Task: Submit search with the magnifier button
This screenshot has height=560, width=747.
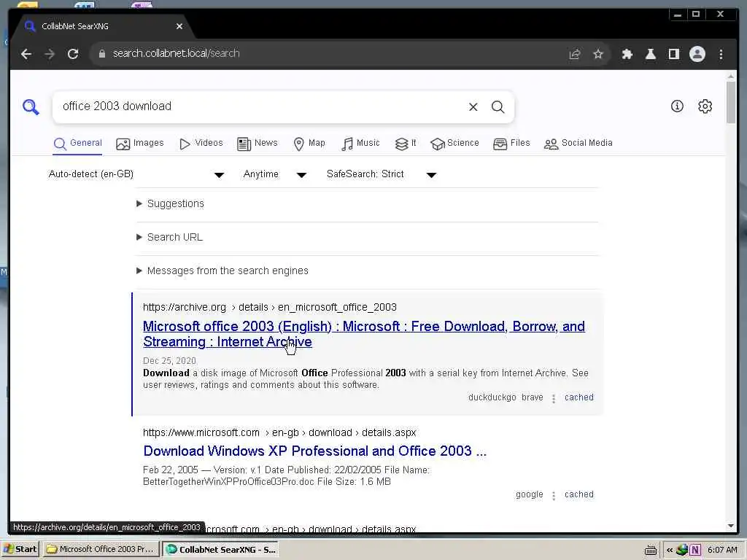Action: coord(498,106)
